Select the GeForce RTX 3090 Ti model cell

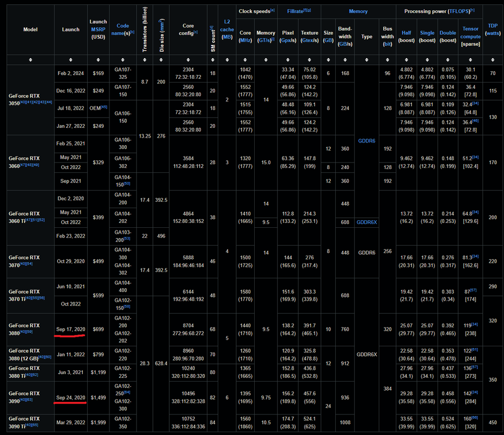tap(30, 423)
